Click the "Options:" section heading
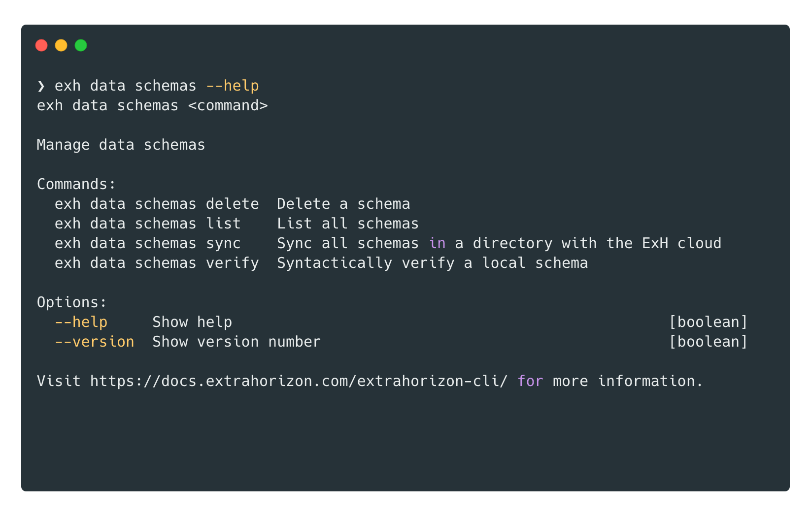Screen dimensions: 812x516 [x=72, y=303]
